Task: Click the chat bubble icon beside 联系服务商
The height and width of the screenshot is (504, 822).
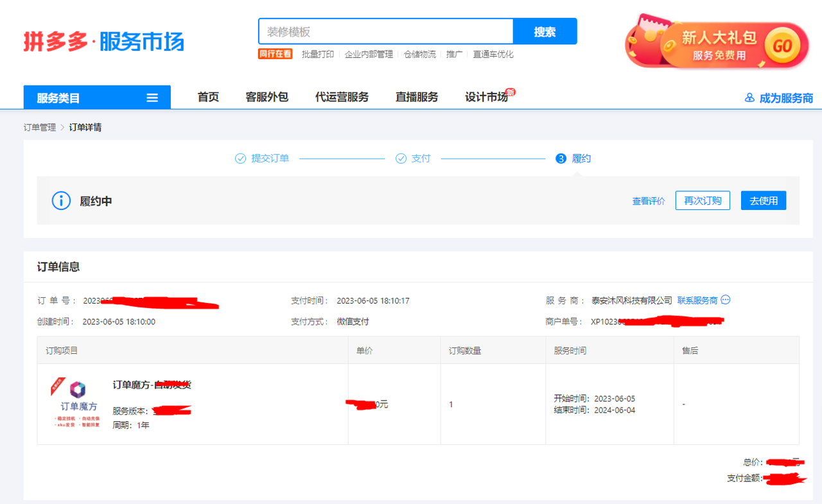Action: click(x=726, y=300)
